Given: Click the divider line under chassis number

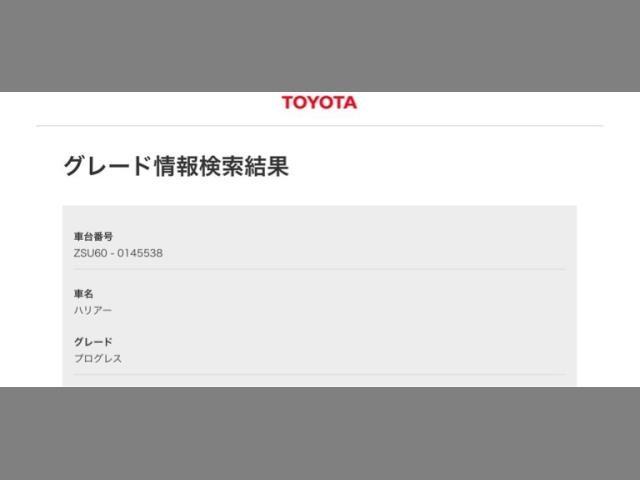Looking at the screenshot, I should (x=320, y=269).
